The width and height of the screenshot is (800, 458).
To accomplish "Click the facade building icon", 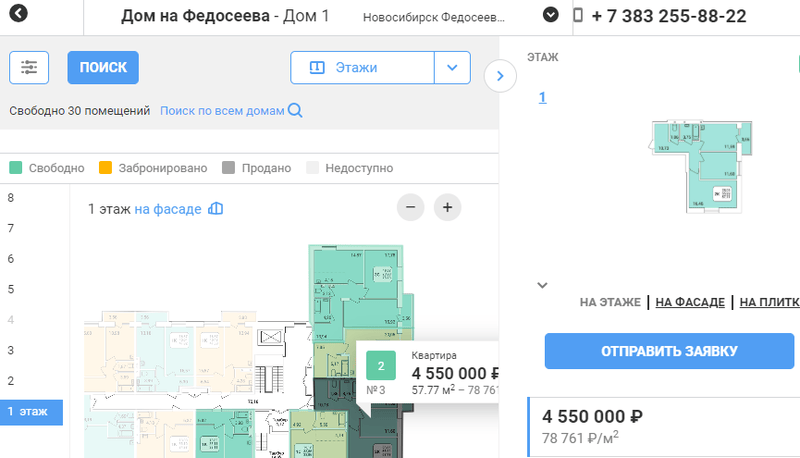I will pos(215,209).
